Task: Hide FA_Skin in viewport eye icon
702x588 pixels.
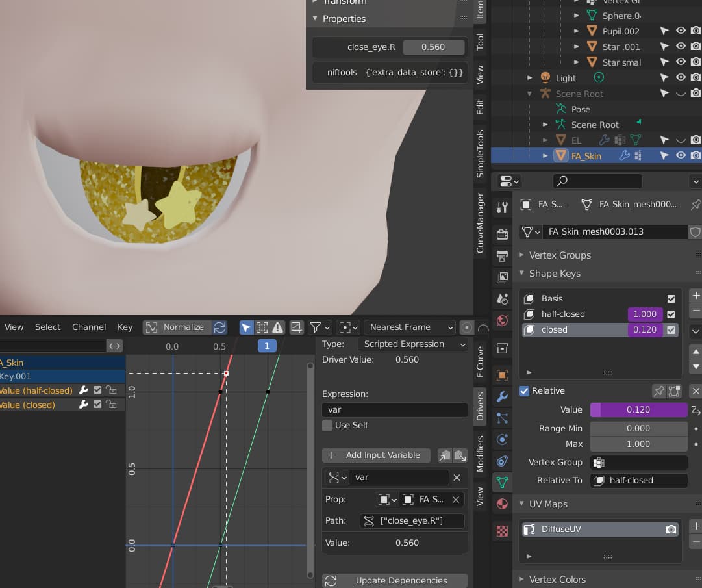Action: (x=681, y=155)
